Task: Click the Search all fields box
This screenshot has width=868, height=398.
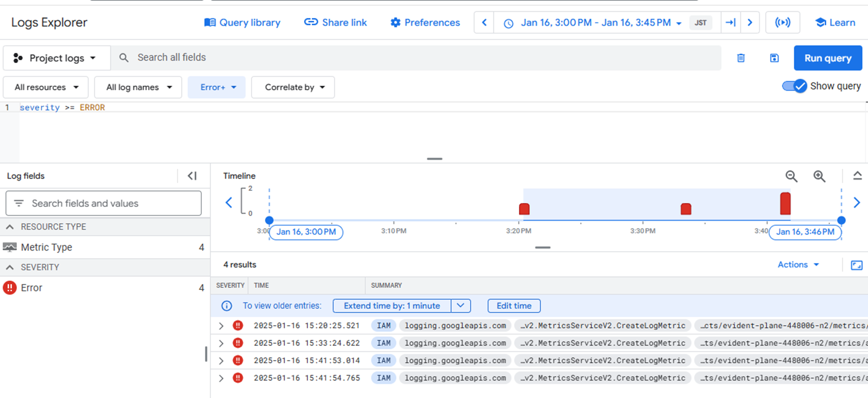Action: coord(416,58)
